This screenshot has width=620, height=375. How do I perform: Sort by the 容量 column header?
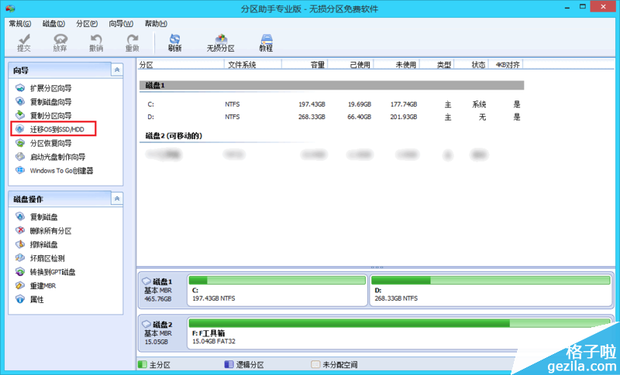tap(305, 64)
